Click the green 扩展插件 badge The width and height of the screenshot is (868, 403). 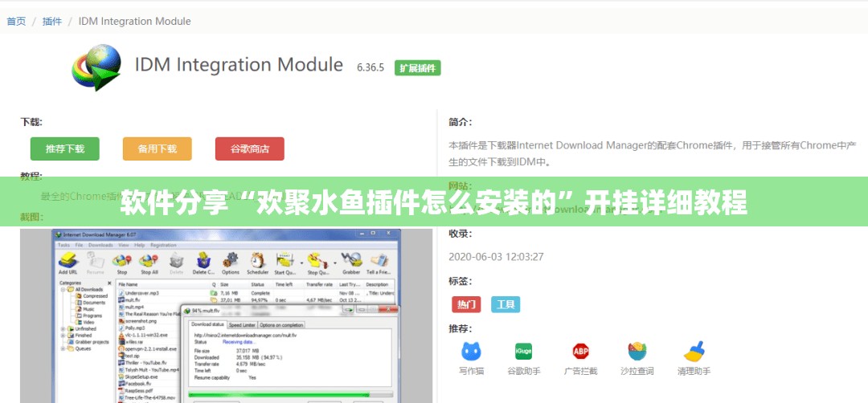click(417, 68)
